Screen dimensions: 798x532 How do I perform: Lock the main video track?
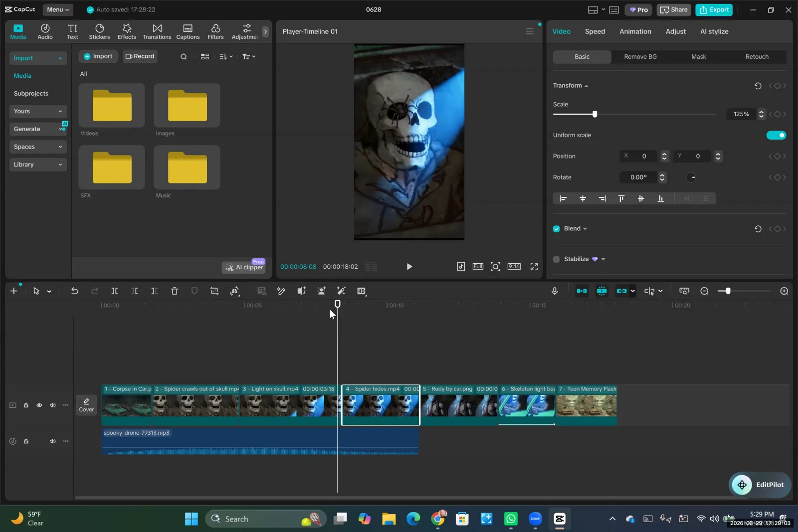pyautogui.click(x=26, y=405)
